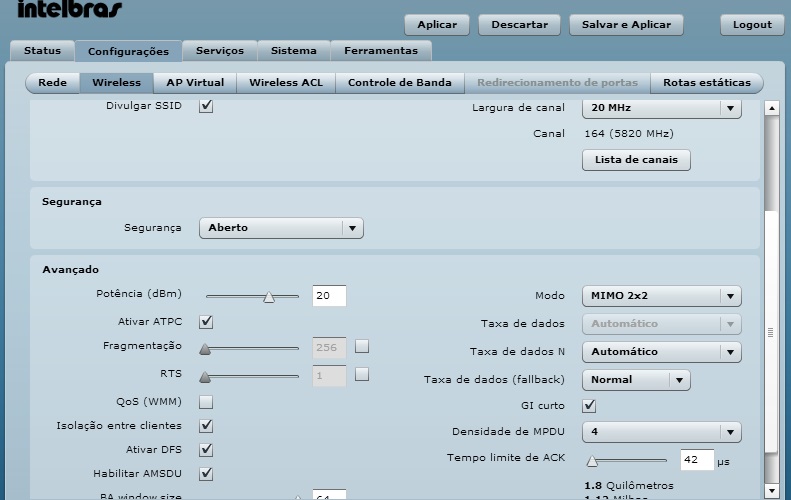Open the Modo dropdown showing MIMO 2x2

[661, 296]
